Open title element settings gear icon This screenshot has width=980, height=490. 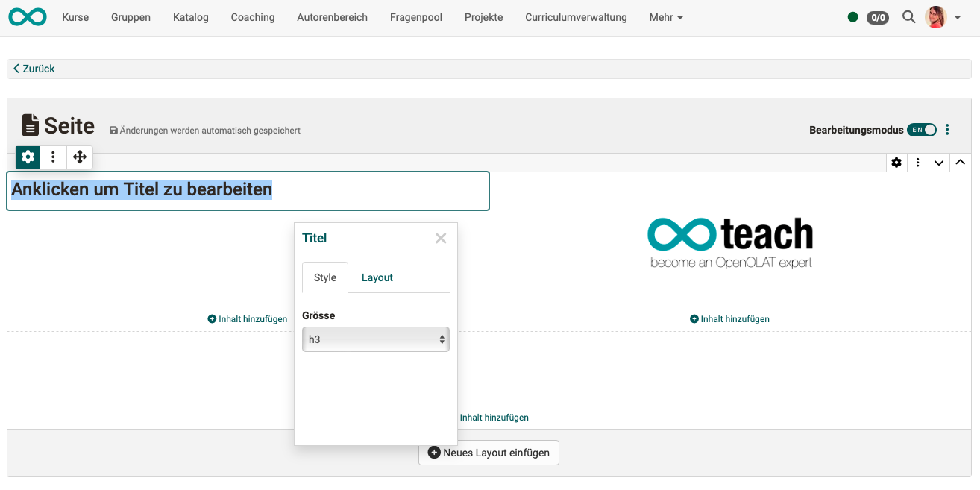[28, 157]
